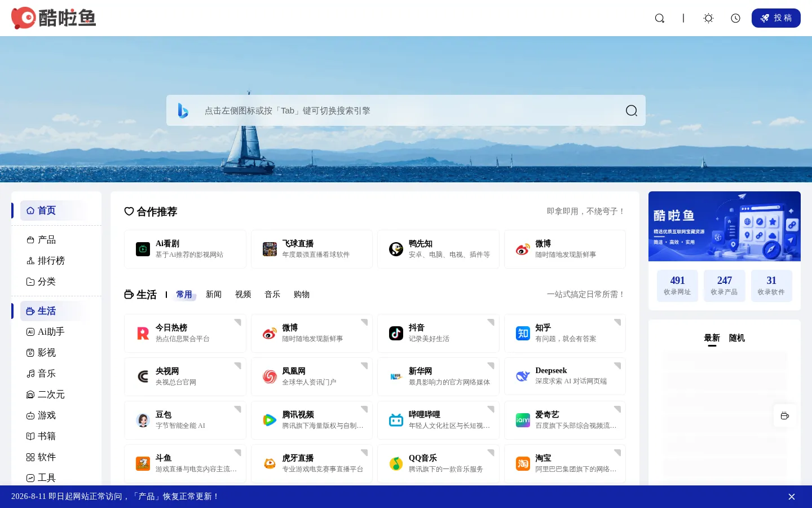
Task: Click the 爱奇艺 logo icon
Action: [523, 420]
